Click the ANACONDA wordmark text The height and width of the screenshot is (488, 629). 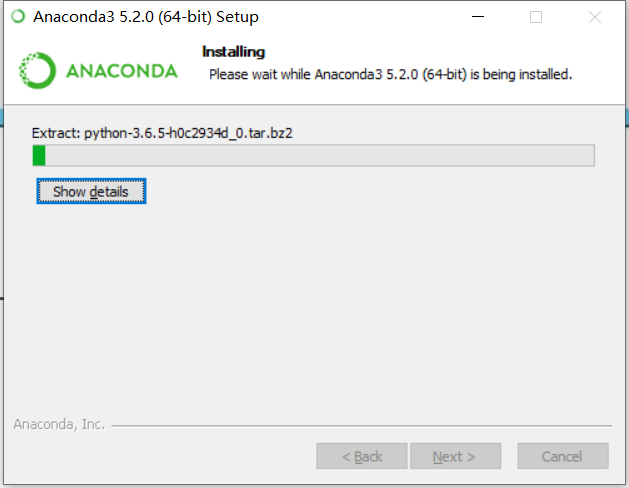pyautogui.click(x=122, y=71)
